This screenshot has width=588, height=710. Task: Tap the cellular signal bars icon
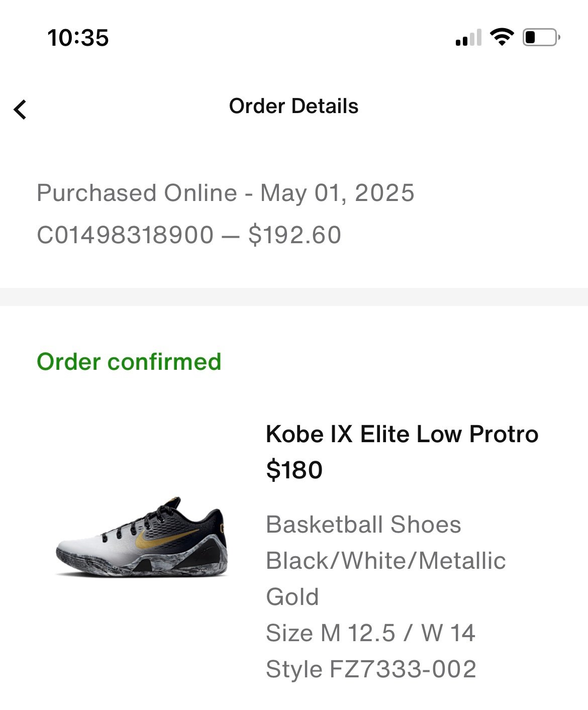pyautogui.click(x=468, y=38)
